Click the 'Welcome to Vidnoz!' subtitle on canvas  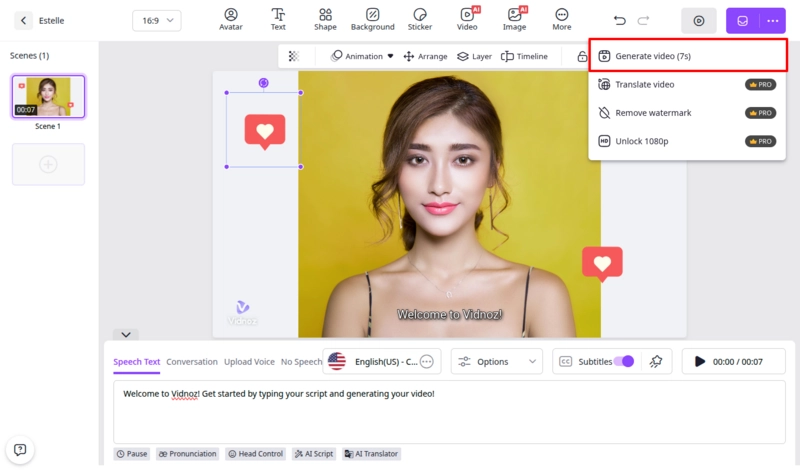(449, 314)
